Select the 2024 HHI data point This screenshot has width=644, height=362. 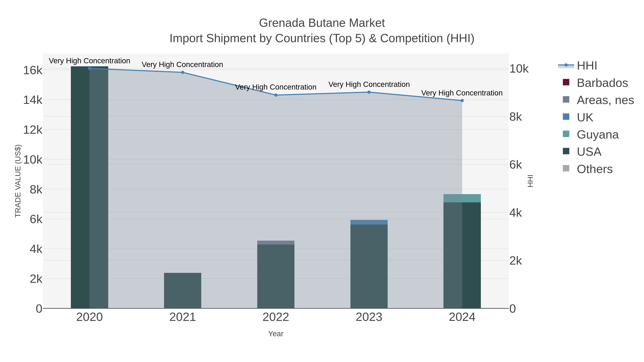[x=462, y=101]
